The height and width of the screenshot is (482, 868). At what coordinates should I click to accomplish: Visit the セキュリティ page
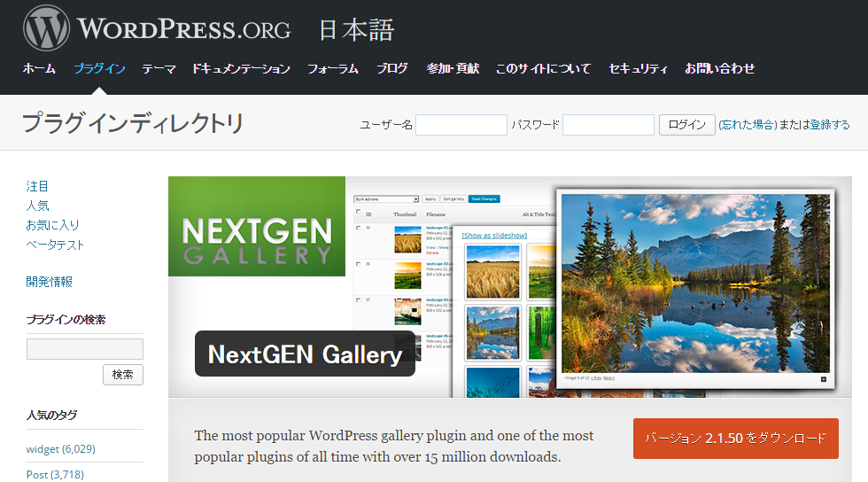[638, 69]
